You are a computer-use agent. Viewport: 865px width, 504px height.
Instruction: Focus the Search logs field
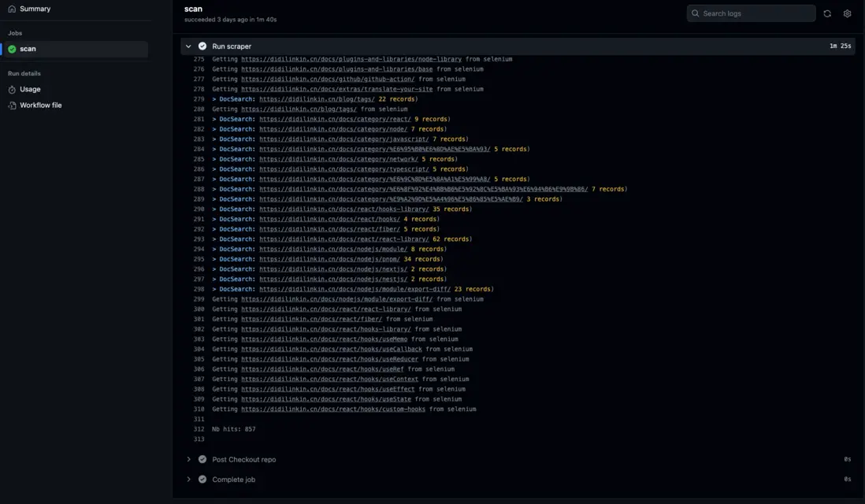point(756,13)
